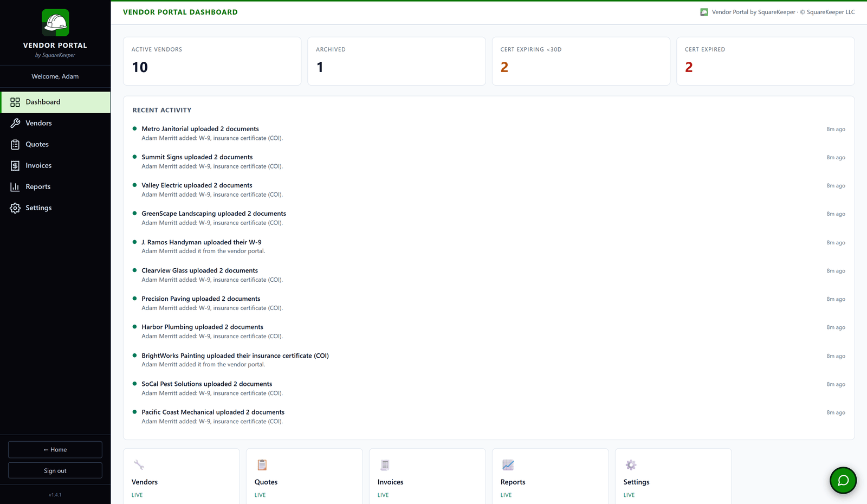The width and height of the screenshot is (867, 504).
Task: Open the Active Vendors stat card
Action: pos(212,61)
